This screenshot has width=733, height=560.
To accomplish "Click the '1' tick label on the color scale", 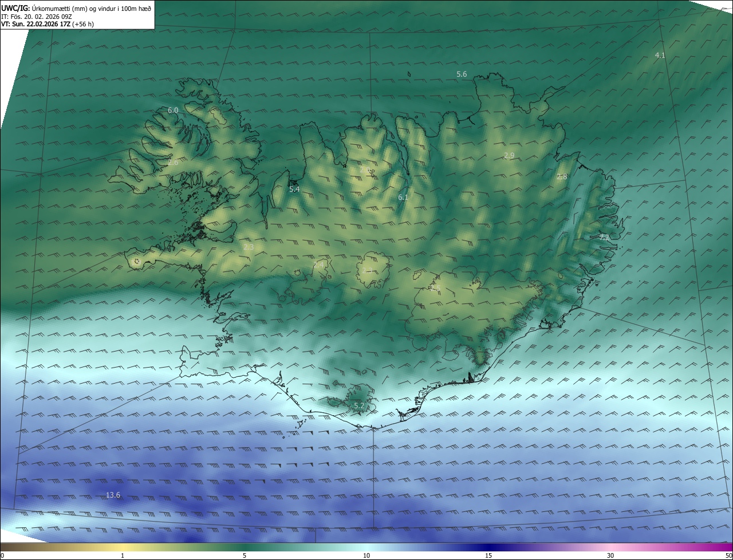I will [x=123, y=555].
